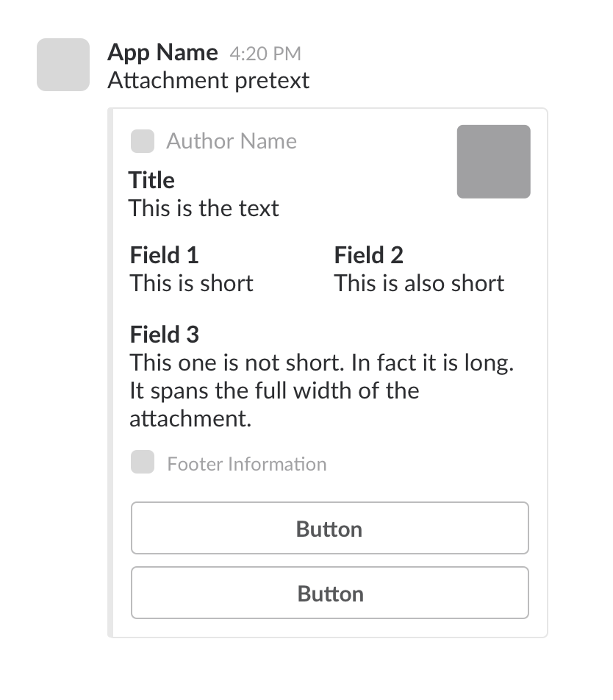
Task: Open the attachment Title link
Action: 151,179
